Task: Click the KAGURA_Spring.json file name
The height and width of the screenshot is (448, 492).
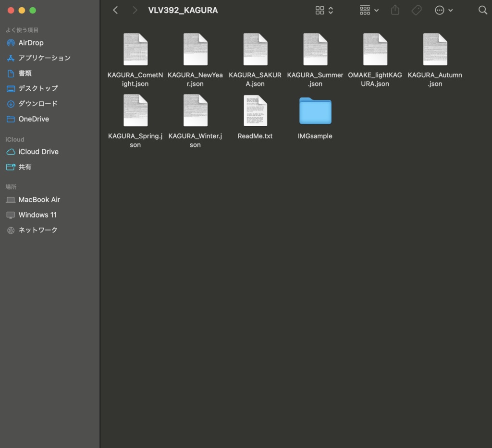Action: tap(135, 141)
